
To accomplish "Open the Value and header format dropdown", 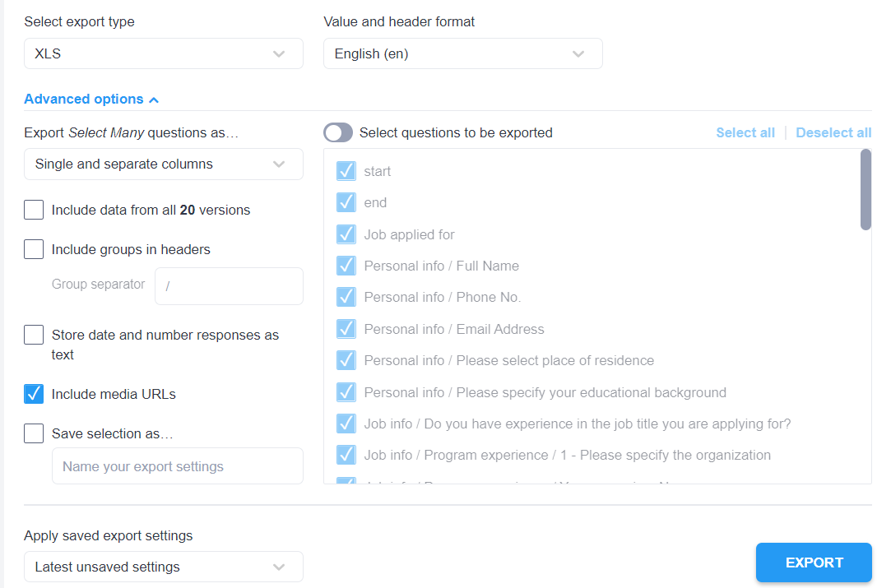I will tap(462, 53).
